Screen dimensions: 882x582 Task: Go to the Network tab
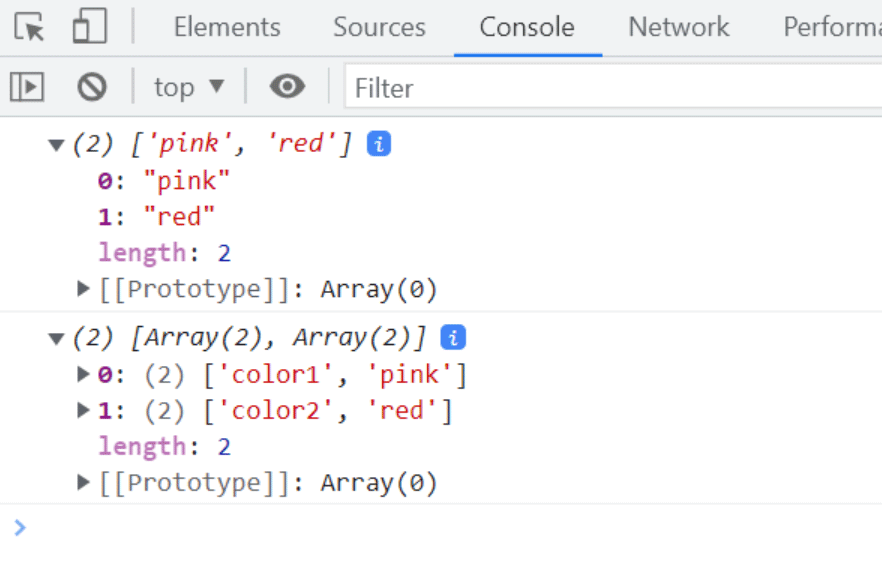[x=678, y=27]
